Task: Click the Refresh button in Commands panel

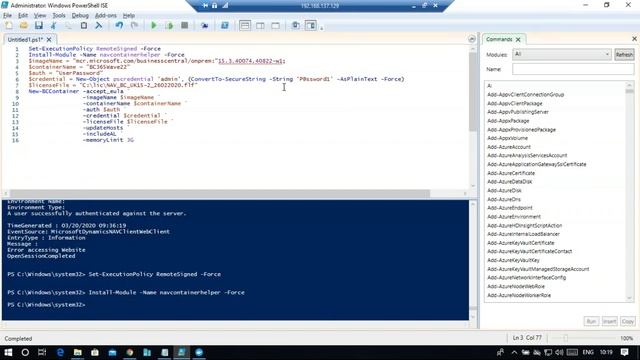Action: pyautogui.click(x=624, y=54)
